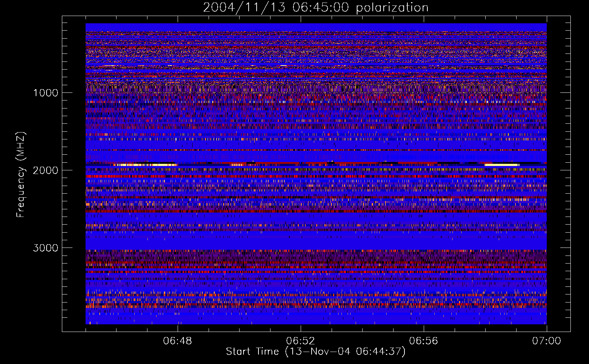Viewport: 589px width, 364px height.
Task: Click the 'Frequency (MHZ)' axis title
Action: click(x=21, y=175)
